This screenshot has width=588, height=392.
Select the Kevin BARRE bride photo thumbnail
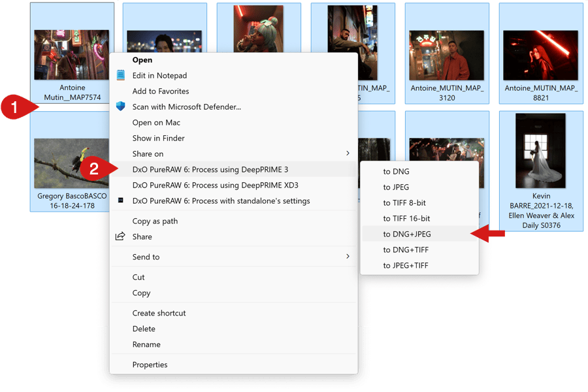pos(540,151)
